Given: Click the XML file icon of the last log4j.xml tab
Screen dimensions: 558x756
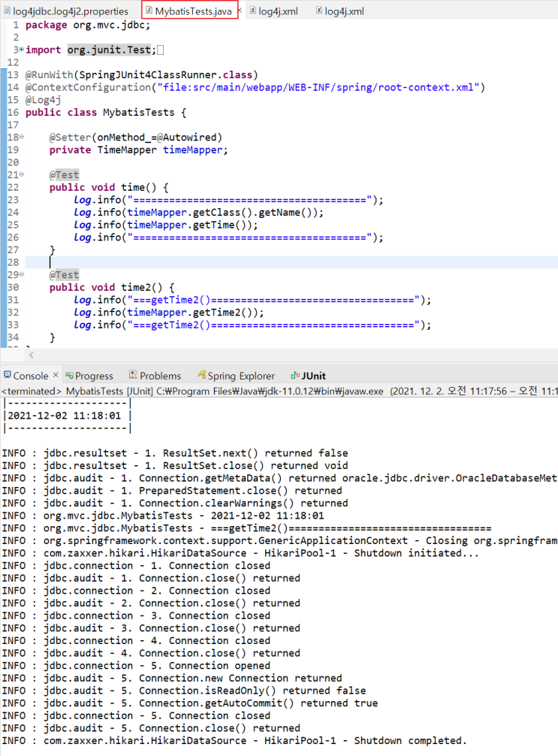Looking at the screenshot, I should coord(319,10).
